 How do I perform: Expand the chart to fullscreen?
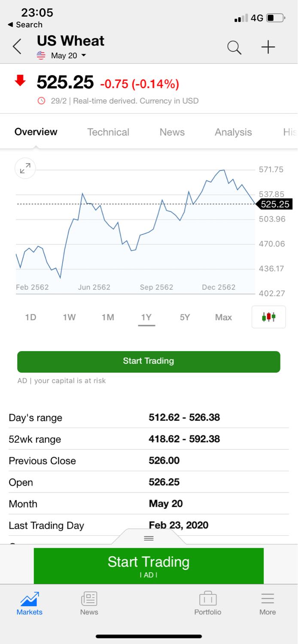coord(25,168)
